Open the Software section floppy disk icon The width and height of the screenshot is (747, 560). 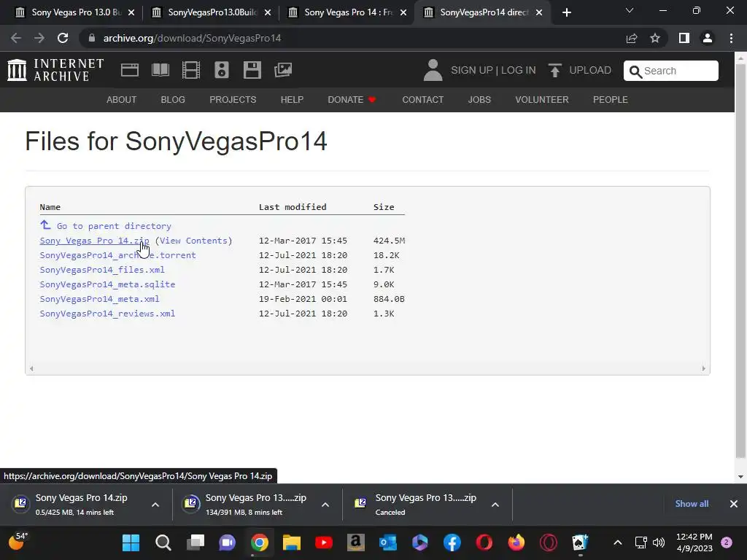(x=252, y=70)
